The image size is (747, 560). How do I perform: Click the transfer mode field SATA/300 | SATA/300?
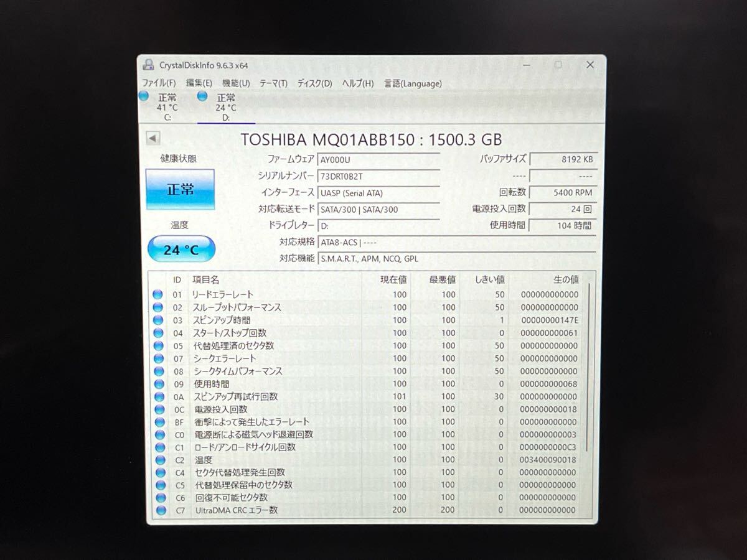pos(378,210)
